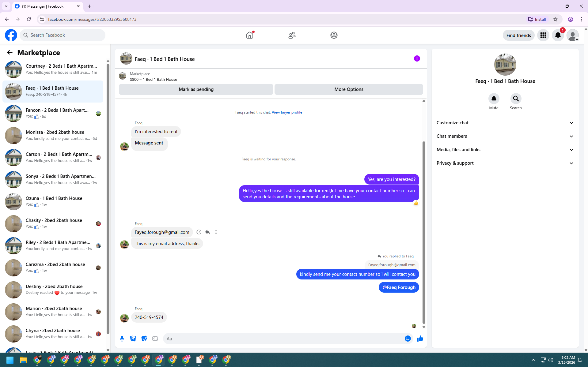Open more options for email message
This screenshot has width=588, height=367.
(x=216, y=232)
